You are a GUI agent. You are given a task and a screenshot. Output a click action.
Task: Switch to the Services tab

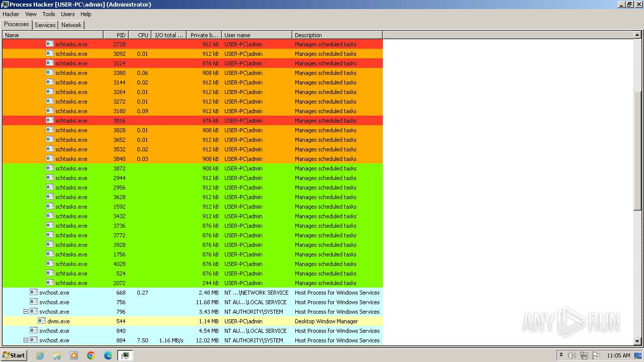tap(45, 25)
